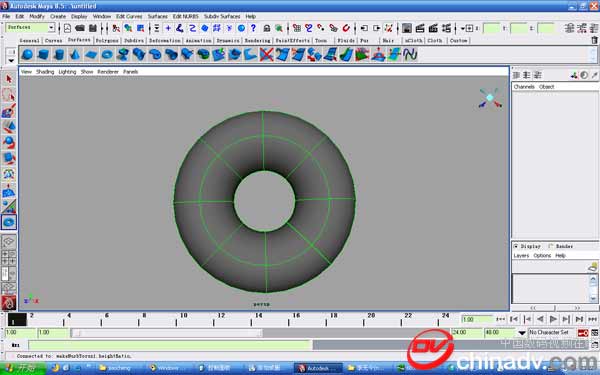
Task: Open the Edit NURBS menu
Action: coord(186,16)
